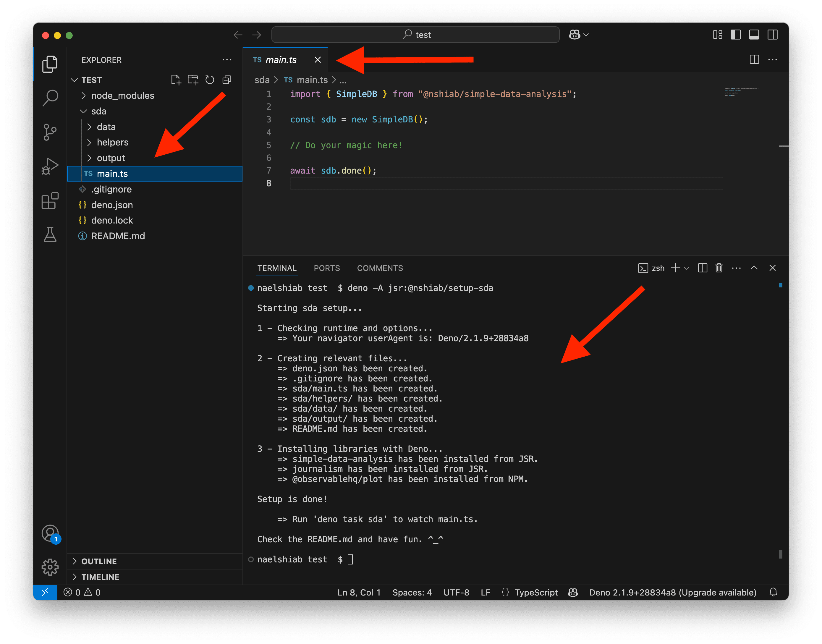Open remote window indicator in status bar

point(45,592)
